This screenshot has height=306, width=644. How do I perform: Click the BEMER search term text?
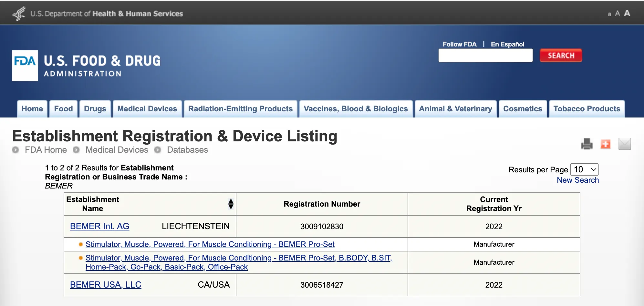pyautogui.click(x=59, y=186)
